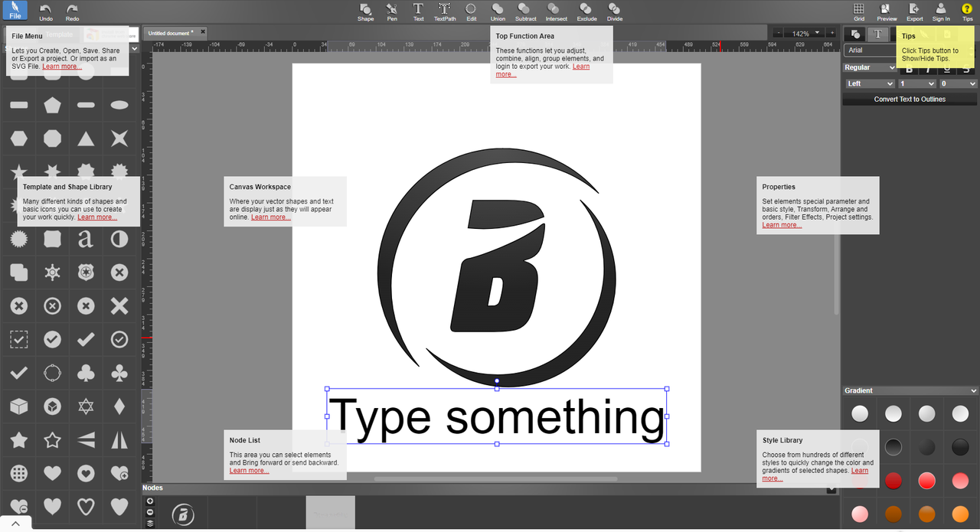Toggle the Tips overlay button
Screen dimensions: 980x532
point(967,11)
